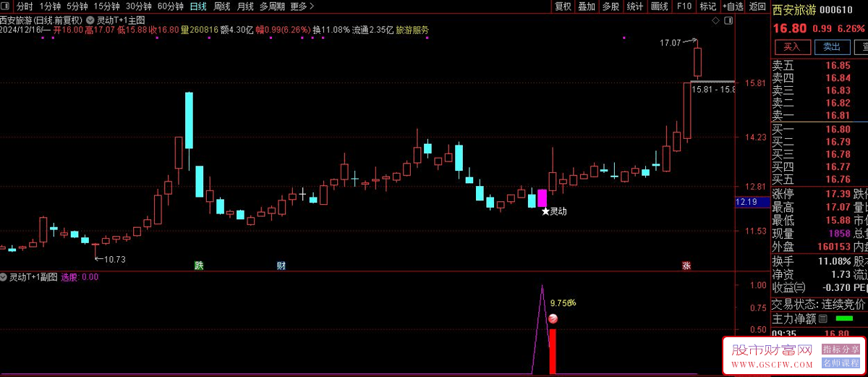Select the 30分钟 period tab
Viewport: 868px width, 377px height.
tap(139, 7)
